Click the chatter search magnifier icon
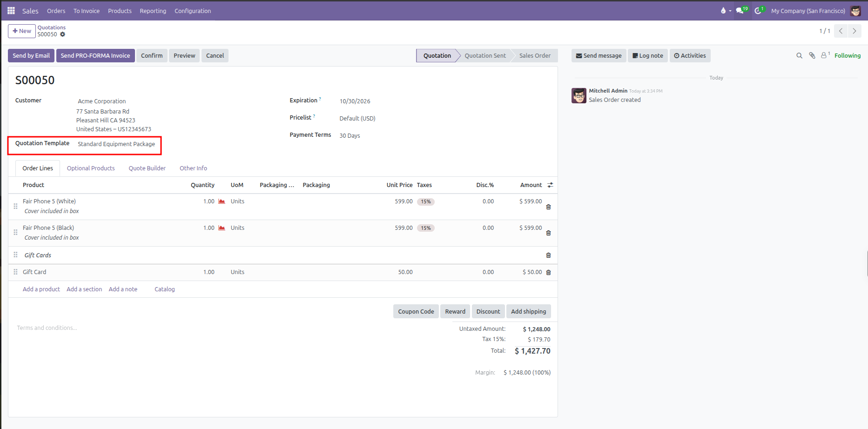Screen dimensions: 868x429 pos(799,56)
